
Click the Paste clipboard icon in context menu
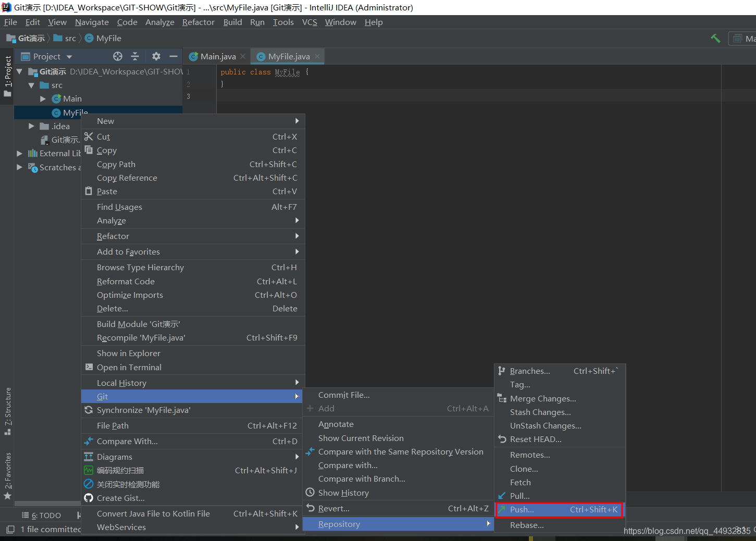[89, 191]
